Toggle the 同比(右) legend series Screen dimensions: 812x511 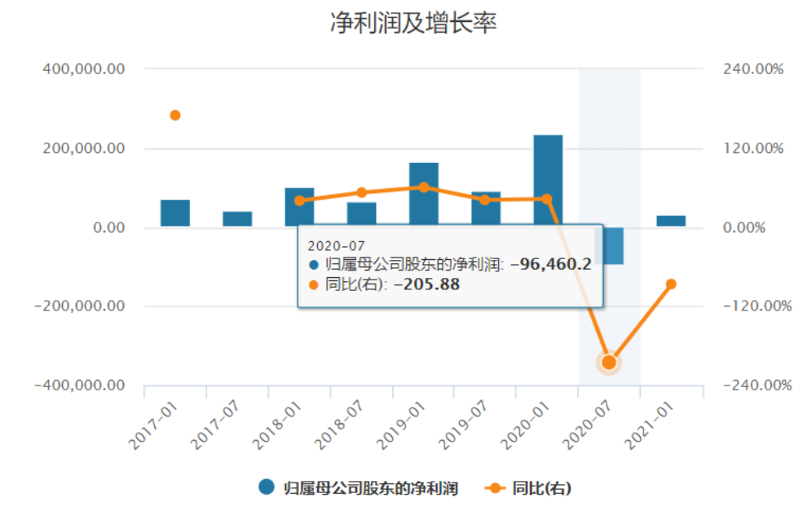[527, 487]
